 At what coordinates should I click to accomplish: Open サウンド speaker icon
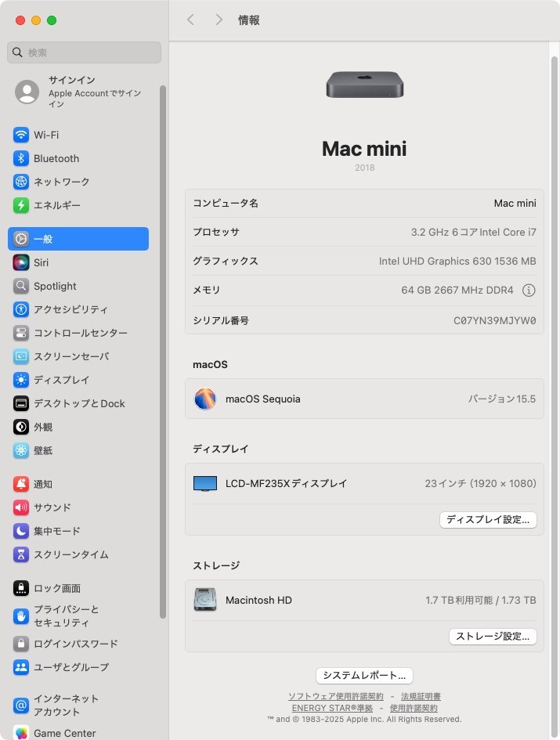click(x=21, y=507)
